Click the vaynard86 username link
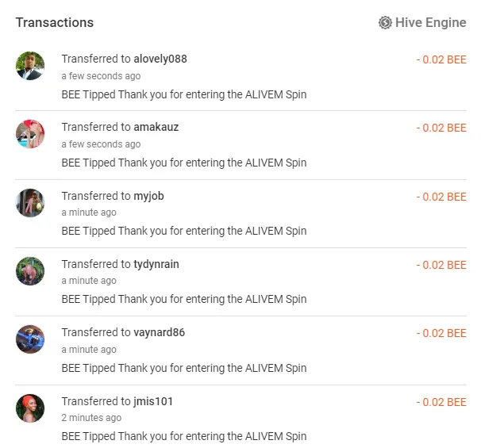Image resolution: width=481 pixels, height=448 pixels. 160,332
